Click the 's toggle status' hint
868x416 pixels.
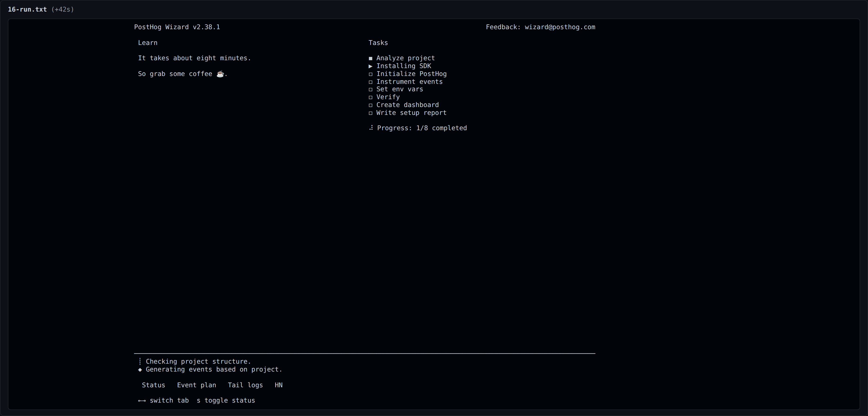226,400
